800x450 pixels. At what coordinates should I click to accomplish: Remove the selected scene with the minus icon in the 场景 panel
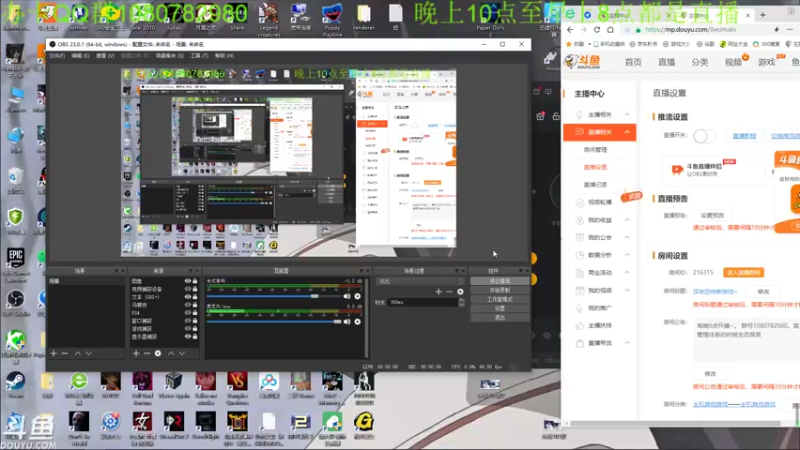point(65,353)
